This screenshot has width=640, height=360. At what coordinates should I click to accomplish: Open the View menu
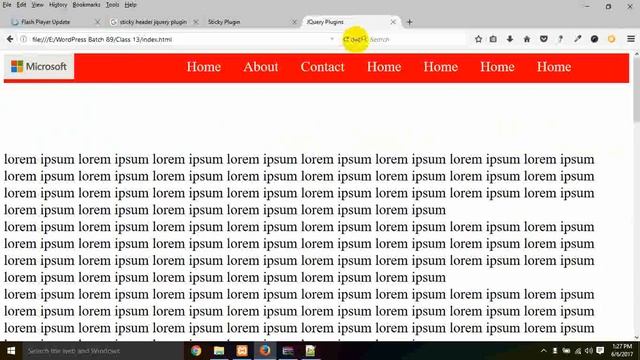pos(38,5)
